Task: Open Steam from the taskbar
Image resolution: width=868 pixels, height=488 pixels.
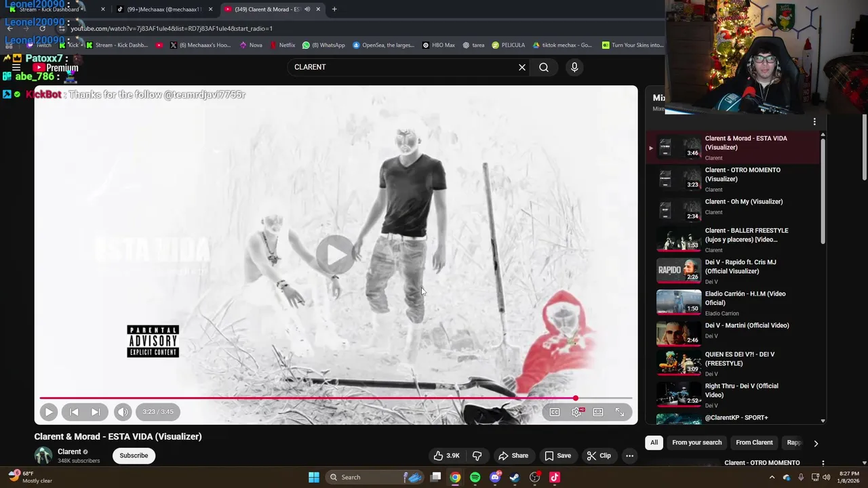Action: click(515, 477)
